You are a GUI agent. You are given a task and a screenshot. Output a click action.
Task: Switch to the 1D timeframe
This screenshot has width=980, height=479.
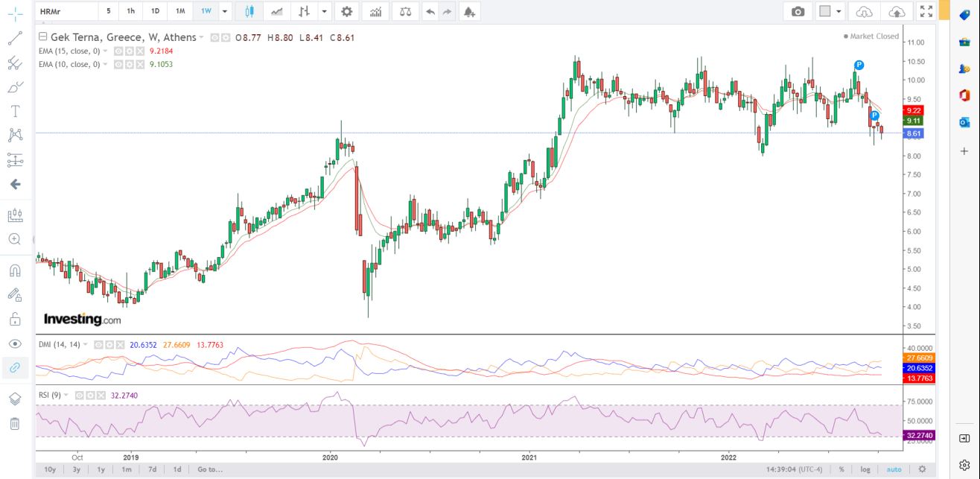(x=155, y=11)
